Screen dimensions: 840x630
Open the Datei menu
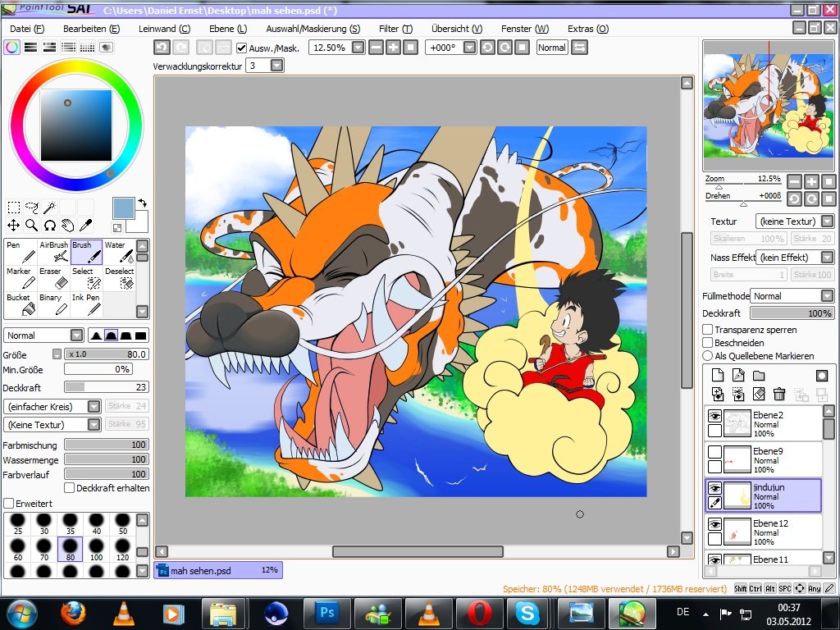coord(27,29)
